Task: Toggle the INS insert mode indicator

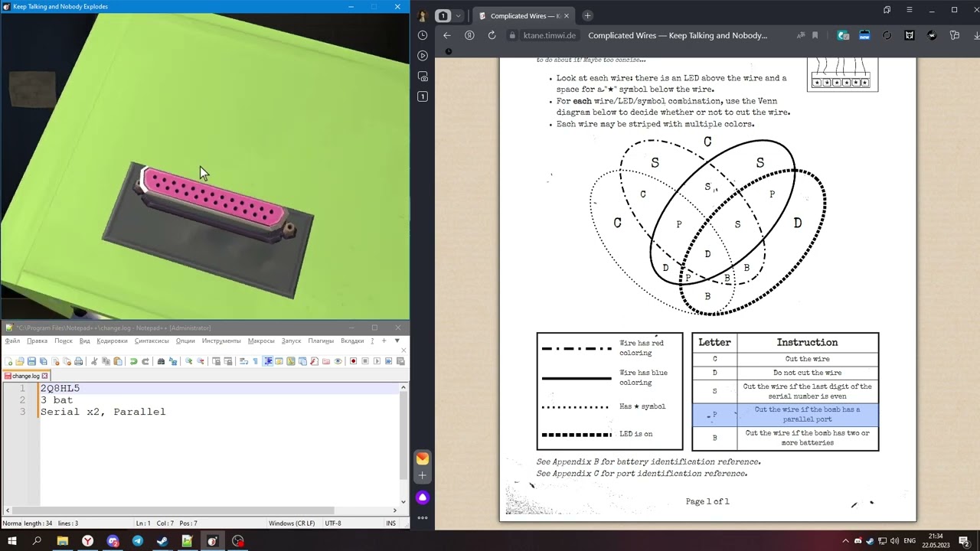Action: pyautogui.click(x=391, y=523)
